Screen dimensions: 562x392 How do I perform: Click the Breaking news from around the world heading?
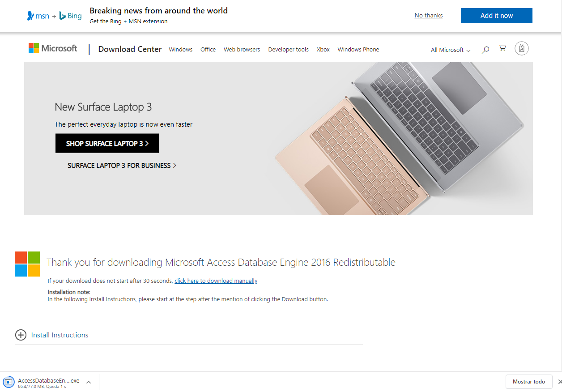pos(159,11)
